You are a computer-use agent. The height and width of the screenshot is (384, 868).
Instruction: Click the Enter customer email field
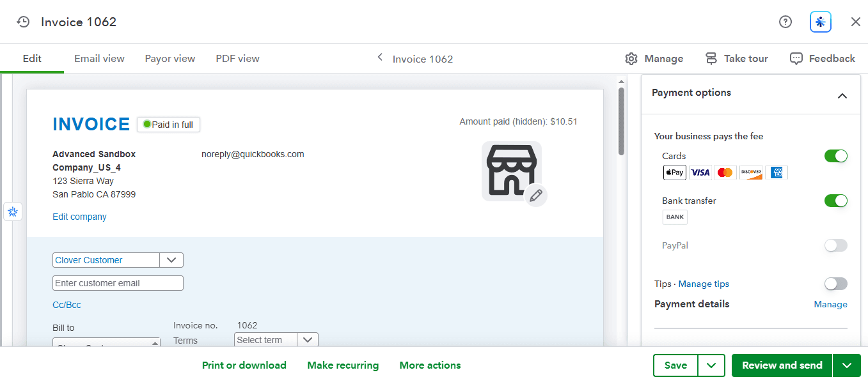click(x=118, y=283)
